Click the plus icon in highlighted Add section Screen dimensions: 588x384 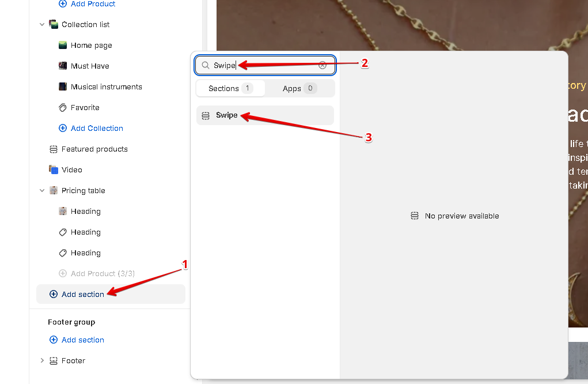tap(54, 294)
